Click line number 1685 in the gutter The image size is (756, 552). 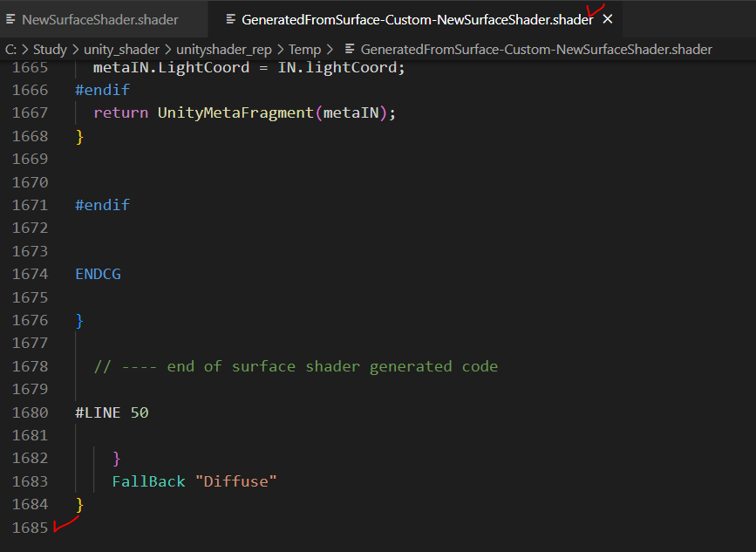pos(30,528)
